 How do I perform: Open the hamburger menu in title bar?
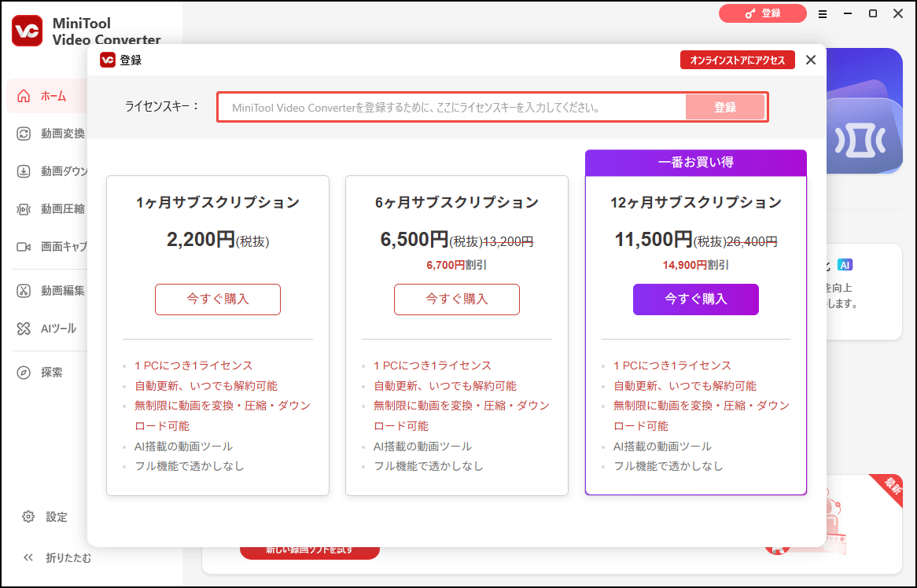(x=823, y=14)
